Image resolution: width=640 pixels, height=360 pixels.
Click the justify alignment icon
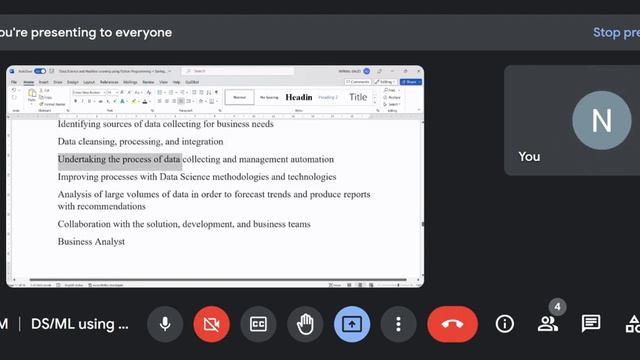[x=181, y=101]
